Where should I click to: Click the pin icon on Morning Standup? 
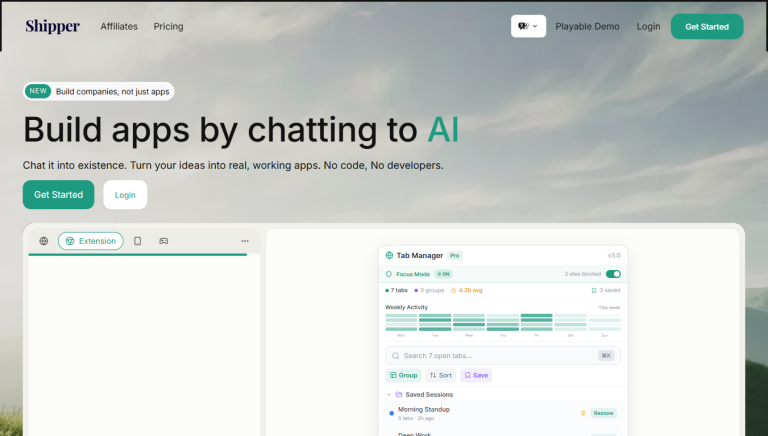[583, 413]
